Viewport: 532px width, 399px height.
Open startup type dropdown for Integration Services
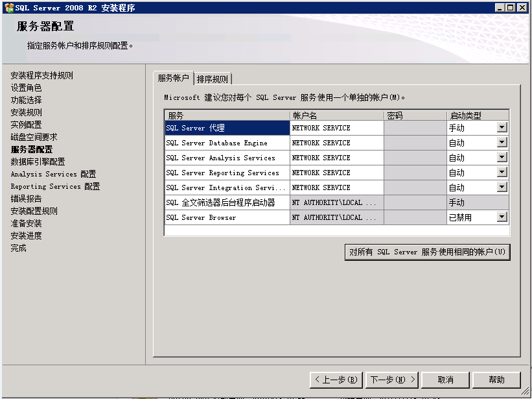coord(502,187)
